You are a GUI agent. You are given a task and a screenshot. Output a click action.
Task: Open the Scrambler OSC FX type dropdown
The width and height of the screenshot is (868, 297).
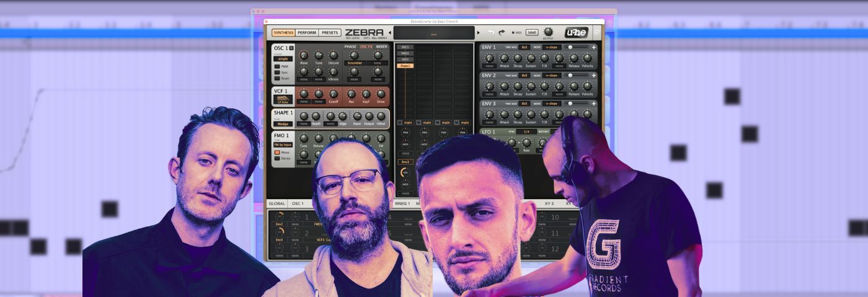355,63
